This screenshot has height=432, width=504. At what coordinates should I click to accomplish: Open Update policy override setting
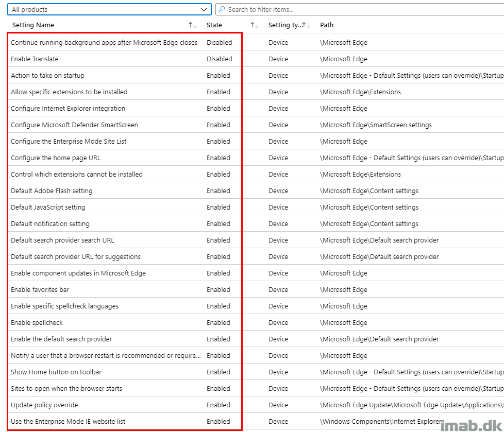pyautogui.click(x=44, y=405)
